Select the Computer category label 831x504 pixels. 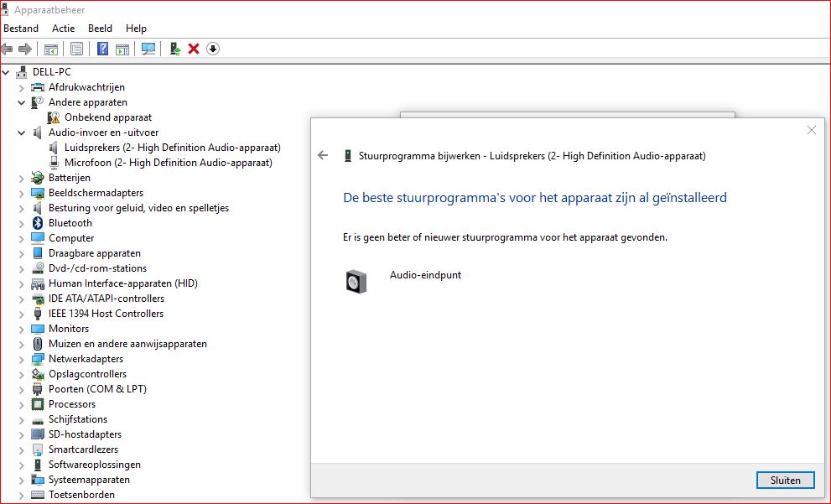(71, 238)
